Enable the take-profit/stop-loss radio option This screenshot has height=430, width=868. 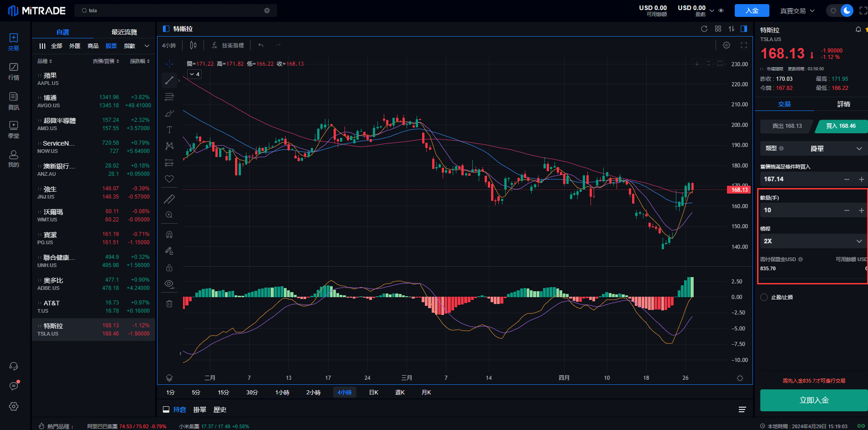pos(764,297)
